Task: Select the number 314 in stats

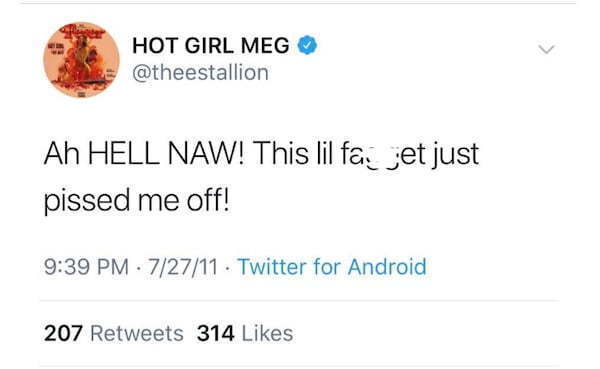Action: (x=215, y=333)
